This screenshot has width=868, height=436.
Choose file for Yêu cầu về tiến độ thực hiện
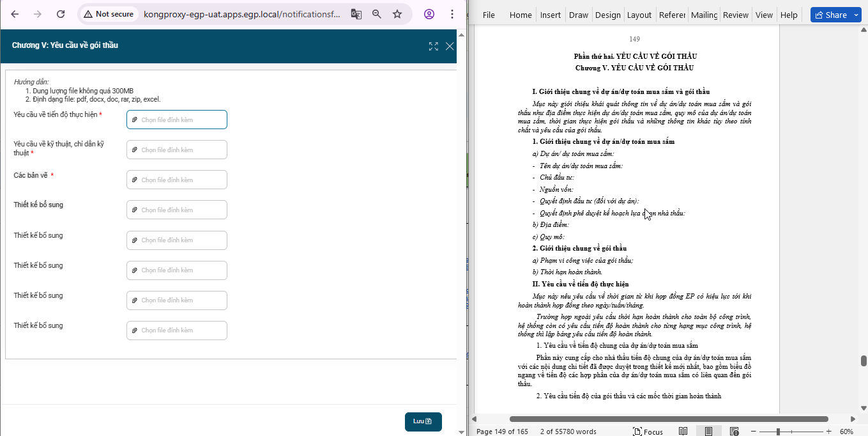(177, 120)
